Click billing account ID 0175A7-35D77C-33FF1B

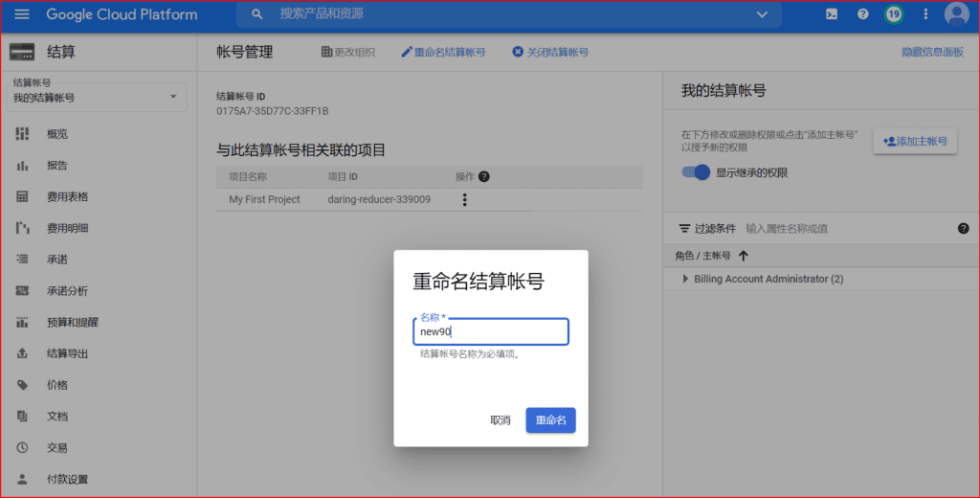click(273, 111)
